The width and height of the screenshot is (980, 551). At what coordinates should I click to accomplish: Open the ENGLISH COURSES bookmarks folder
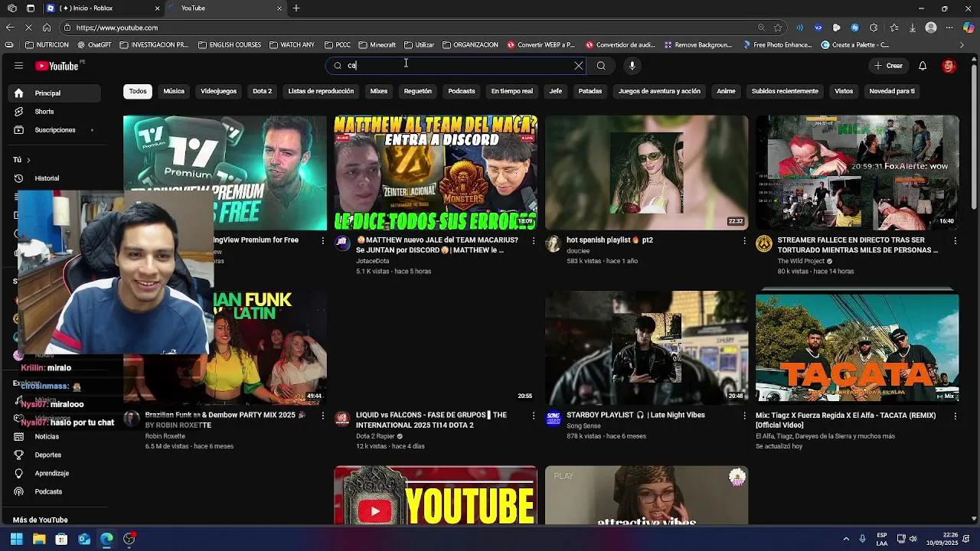(230, 45)
